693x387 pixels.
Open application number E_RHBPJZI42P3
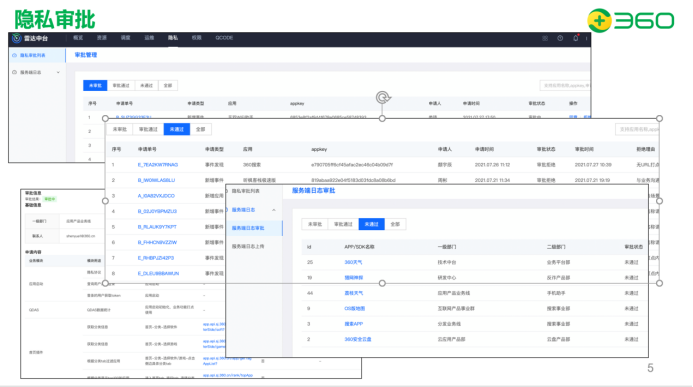(x=156, y=258)
